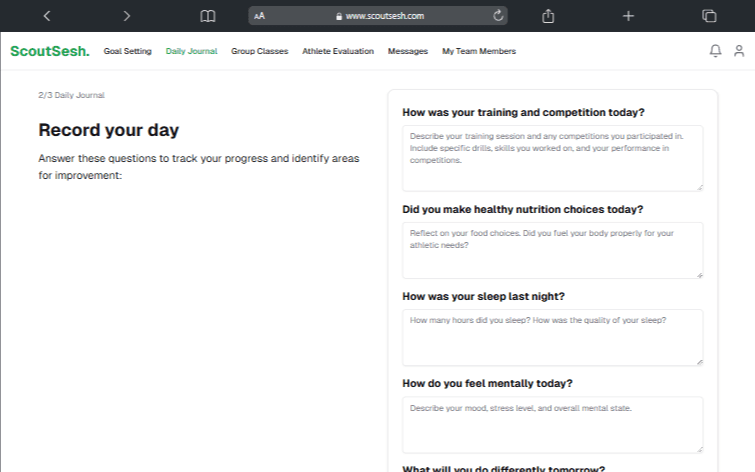
Task: Click the training and competition text box
Action: coord(552,157)
